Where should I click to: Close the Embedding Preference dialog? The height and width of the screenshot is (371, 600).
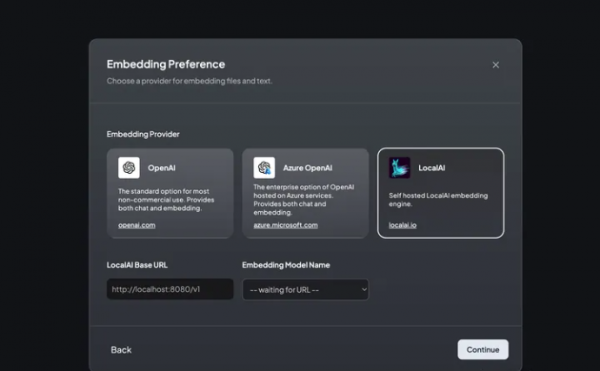tap(496, 65)
